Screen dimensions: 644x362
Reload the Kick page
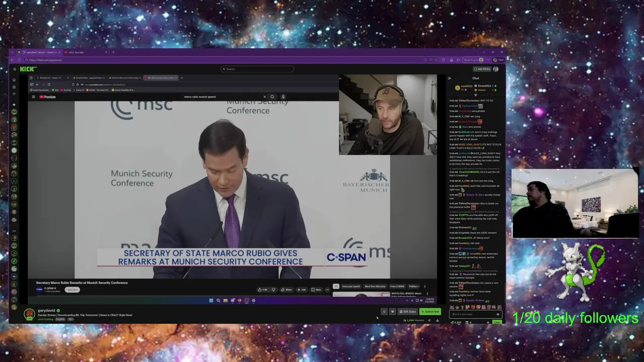tap(20, 60)
